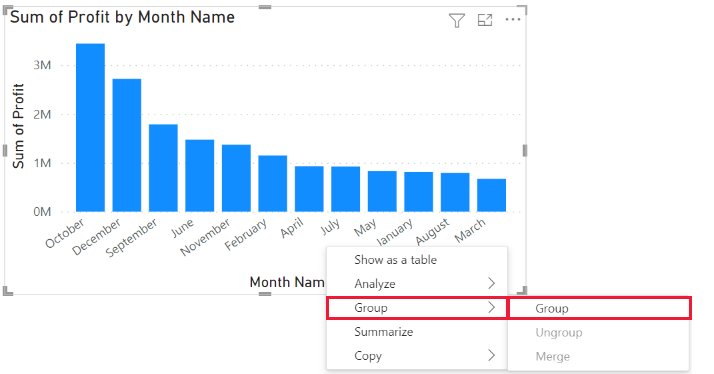This screenshot has width=714, height=374.
Task: Click the Sum of Profit axis title
Action: point(18,126)
